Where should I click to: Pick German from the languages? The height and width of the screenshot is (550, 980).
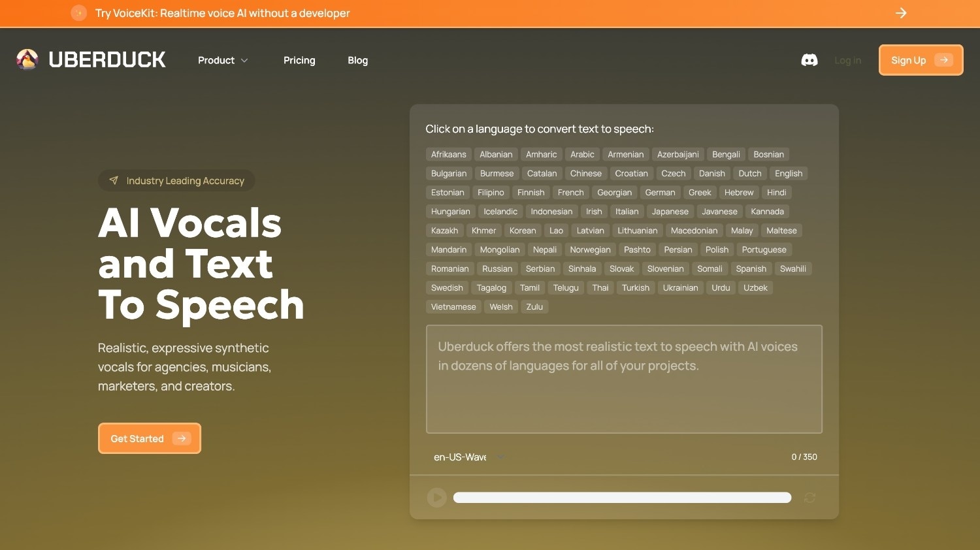coord(660,193)
